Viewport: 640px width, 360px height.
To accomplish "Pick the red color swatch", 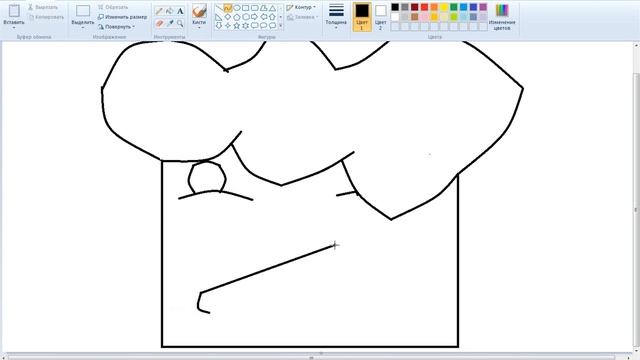I will [424, 7].
